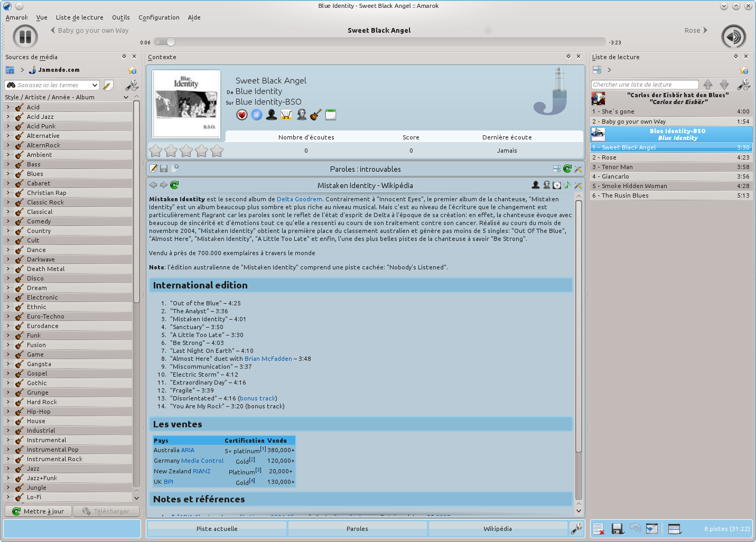The image size is (756, 542).
Task: Open the Vue menu
Action: pyautogui.click(x=42, y=17)
